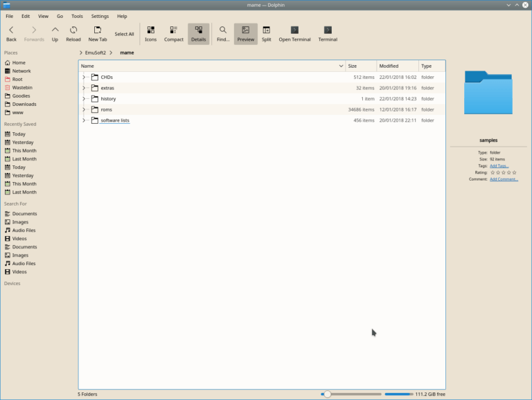532x400 pixels.
Task: Open Terminal from the toolbar
Action: 294,33
